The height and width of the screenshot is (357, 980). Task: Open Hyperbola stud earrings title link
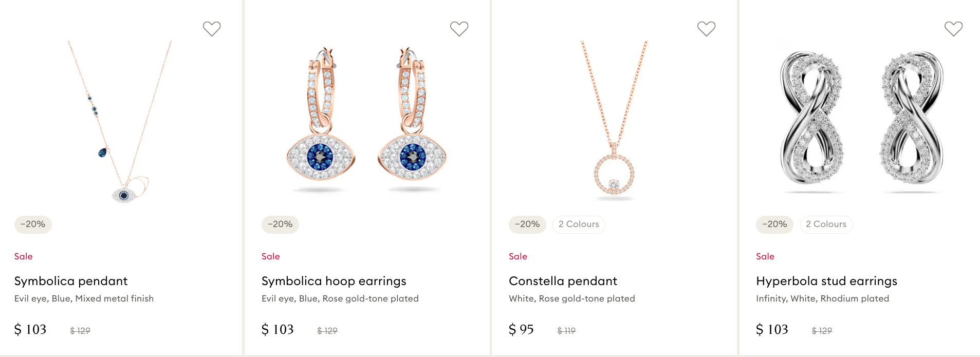(826, 281)
